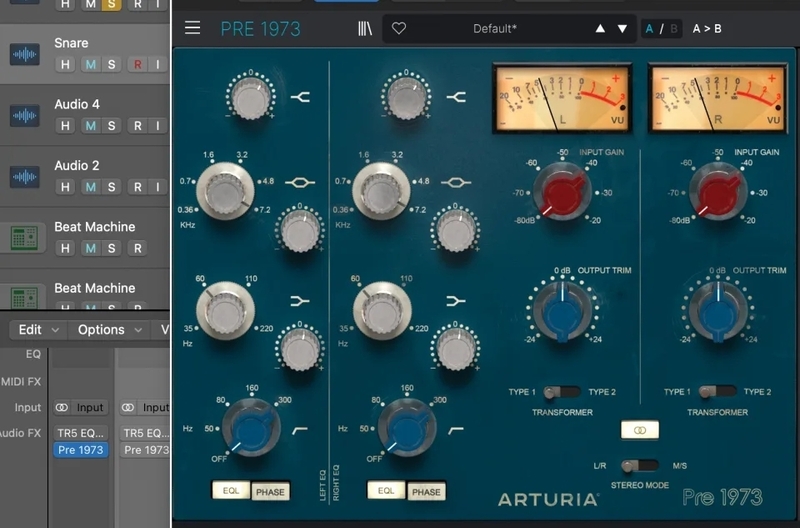The height and width of the screenshot is (528, 800).
Task: Adjust right EQ mid gain knob
Action: [x=456, y=230]
